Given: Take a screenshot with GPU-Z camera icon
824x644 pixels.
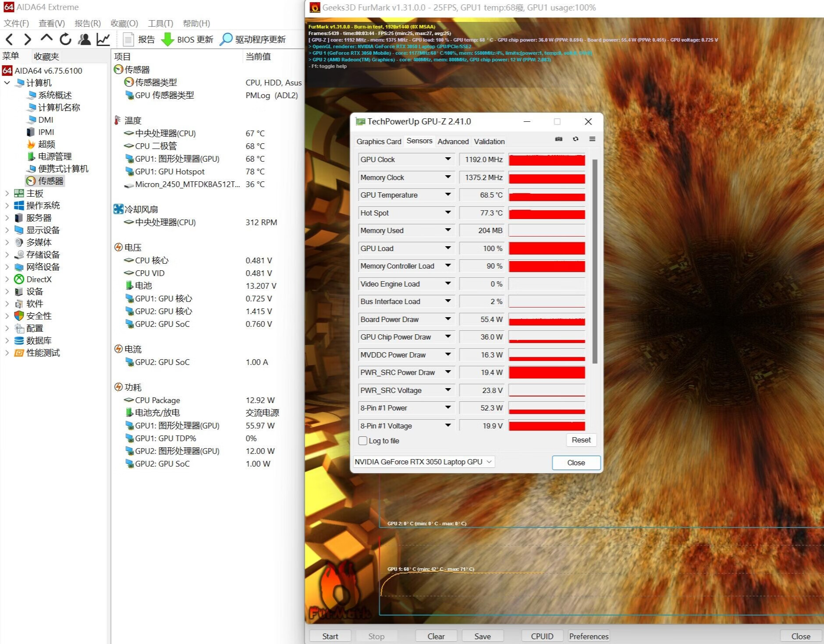Looking at the screenshot, I should (558, 139).
